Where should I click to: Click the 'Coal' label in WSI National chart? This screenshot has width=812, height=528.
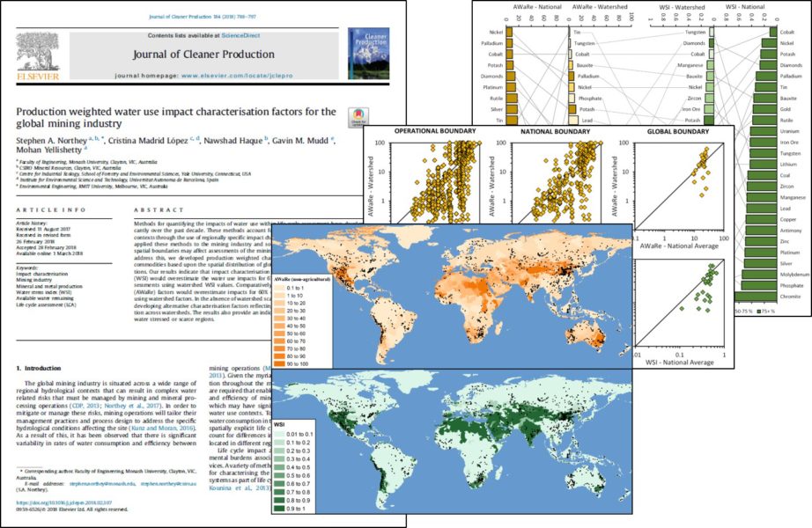[x=785, y=175]
